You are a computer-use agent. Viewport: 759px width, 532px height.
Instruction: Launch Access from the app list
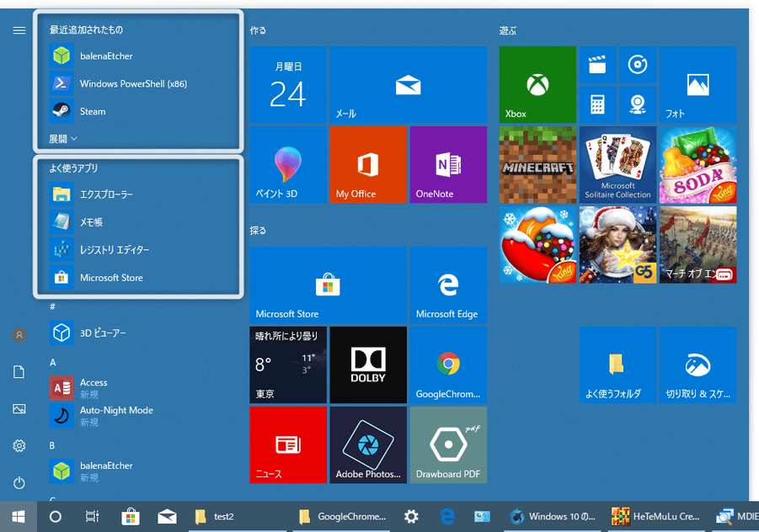click(x=139, y=388)
